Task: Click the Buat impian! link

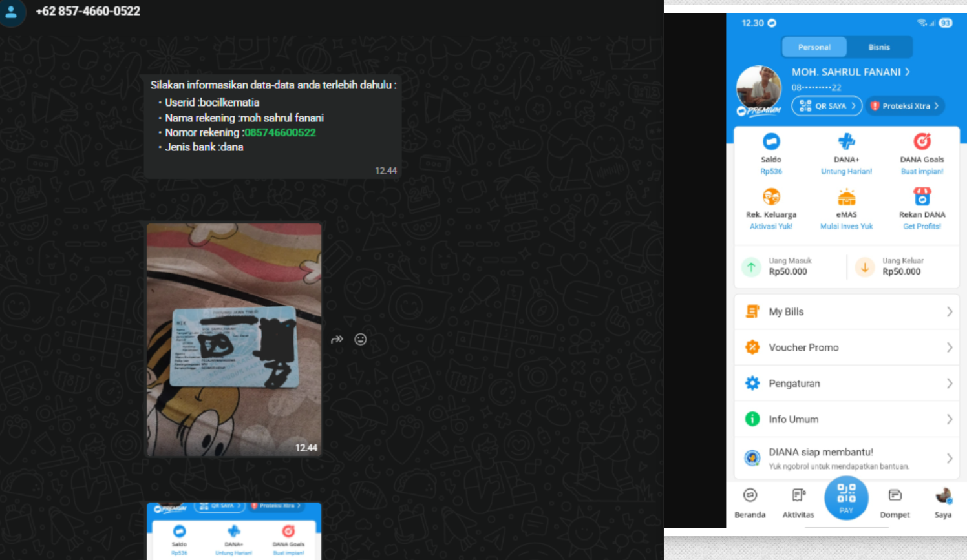Action: [x=922, y=171]
